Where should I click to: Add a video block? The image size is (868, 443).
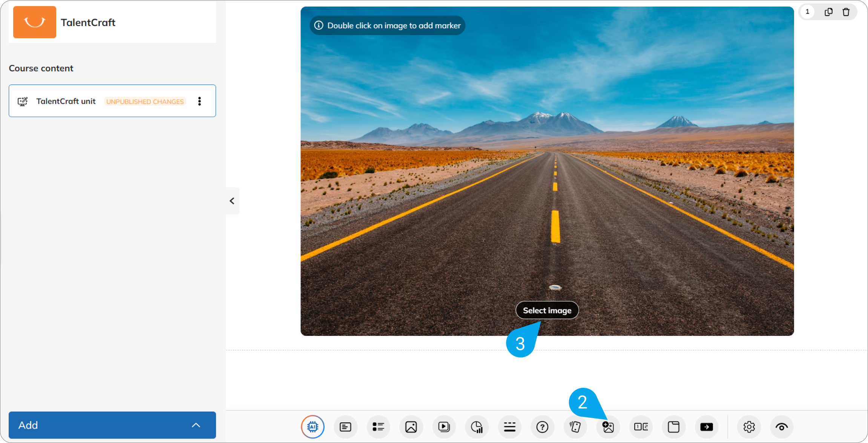(444, 427)
